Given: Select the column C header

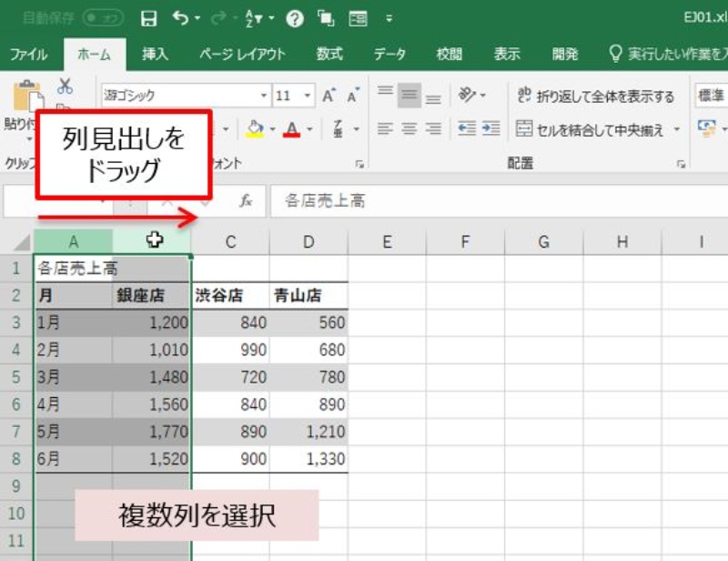Looking at the screenshot, I should [x=230, y=241].
